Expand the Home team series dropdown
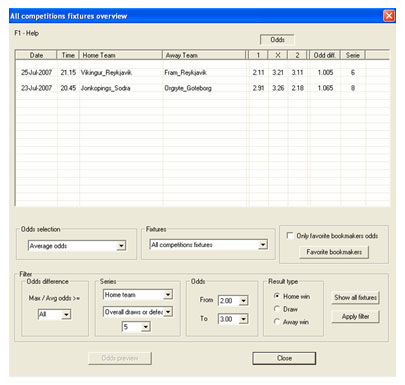Screen dimensions: 405x385 (168, 295)
